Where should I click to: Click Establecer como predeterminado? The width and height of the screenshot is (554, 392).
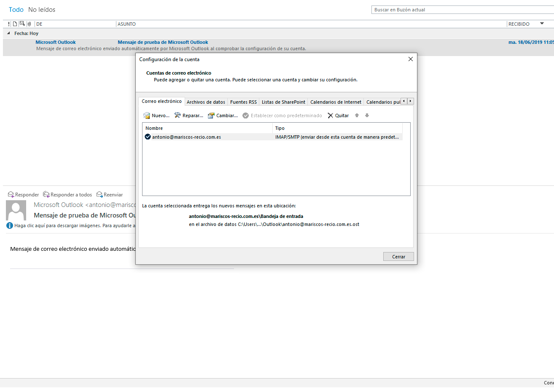pyautogui.click(x=282, y=115)
